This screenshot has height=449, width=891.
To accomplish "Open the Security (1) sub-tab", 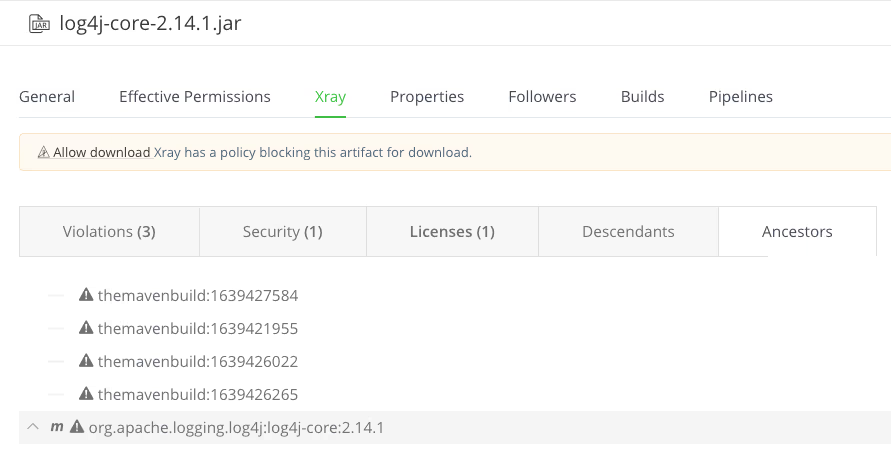I will click(282, 232).
